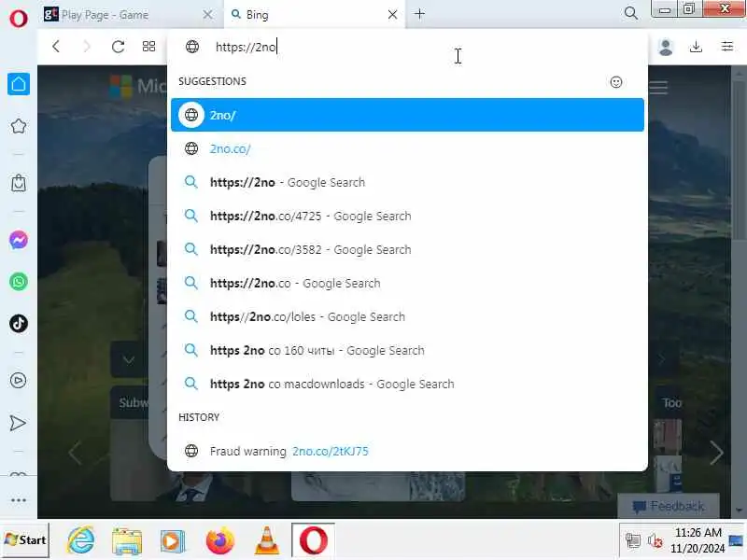Open the Downloads icon

696,46
